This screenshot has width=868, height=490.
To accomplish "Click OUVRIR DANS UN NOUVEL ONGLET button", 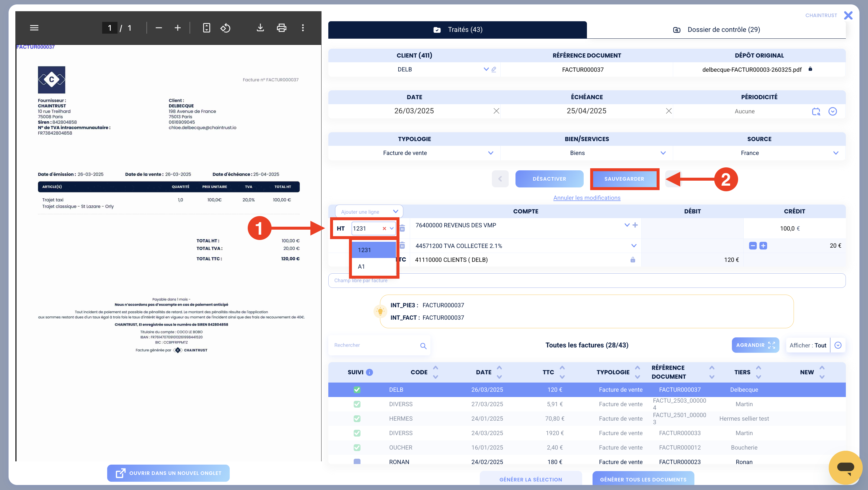I will click(169, 473).
